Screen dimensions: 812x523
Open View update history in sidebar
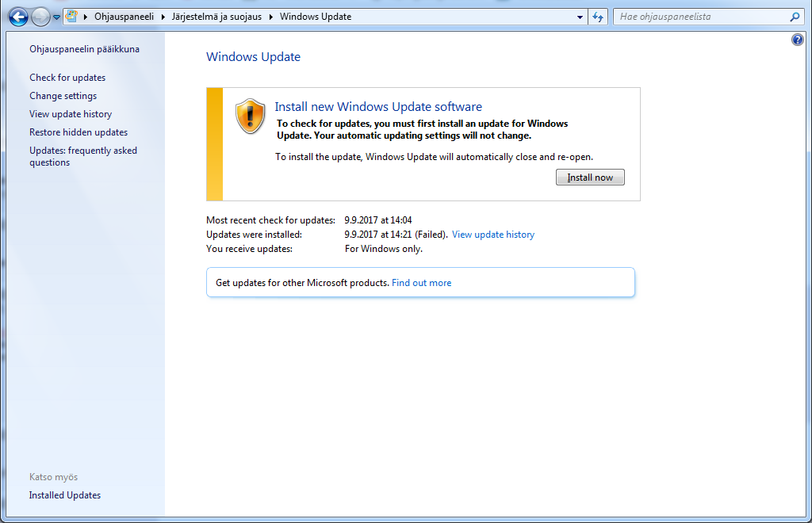[x=71, y=114]
